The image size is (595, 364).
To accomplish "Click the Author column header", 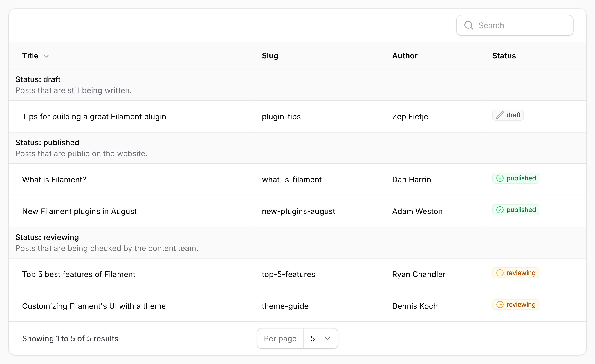I will coord(405,56).
